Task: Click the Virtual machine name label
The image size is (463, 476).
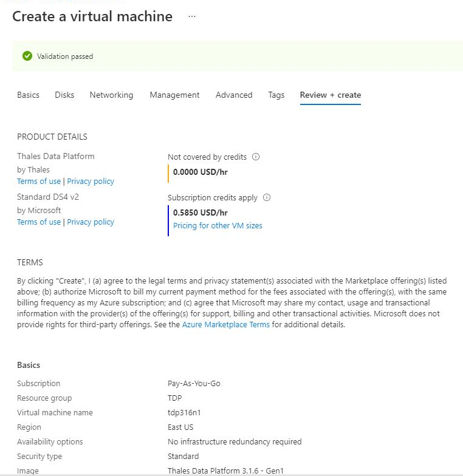Action: click(55, 413)
